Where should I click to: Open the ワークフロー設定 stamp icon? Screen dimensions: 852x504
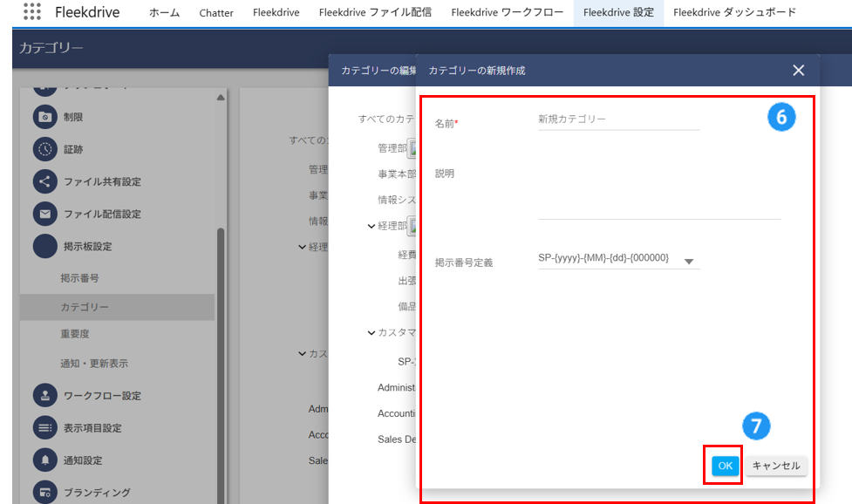click(x=45, y=395)
